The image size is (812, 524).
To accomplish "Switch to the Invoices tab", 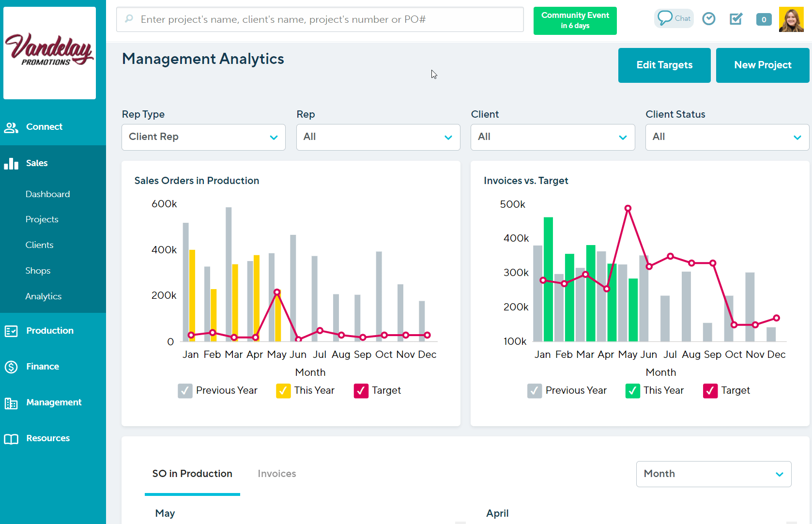I will pyautogui.click(x=276, y=474).
